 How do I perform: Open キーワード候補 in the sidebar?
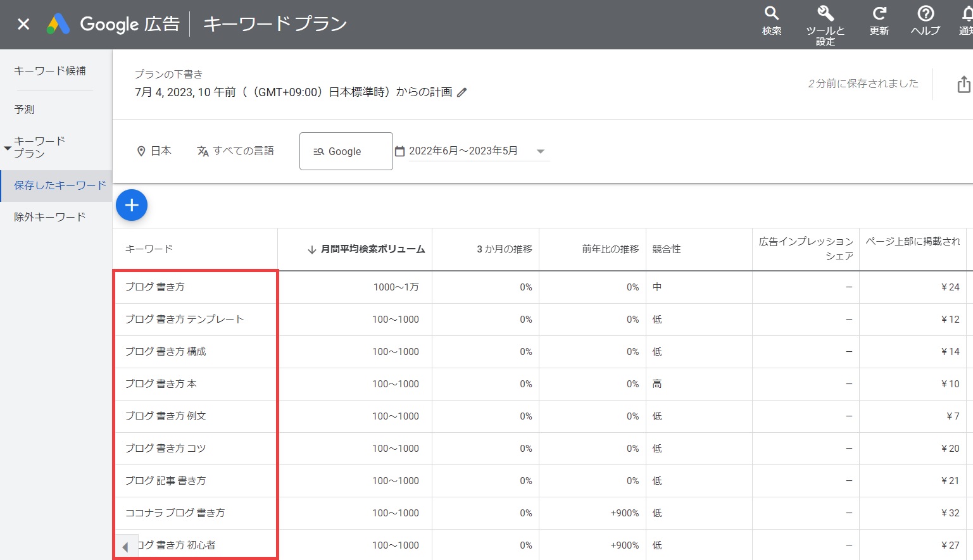point(50,71)
